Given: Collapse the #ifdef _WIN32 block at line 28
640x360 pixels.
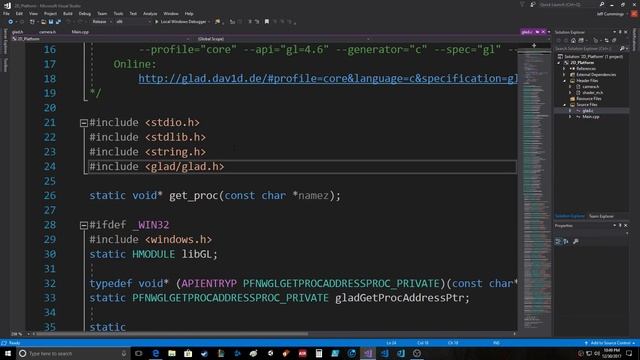Looking at the screenshot, I should tap(84, 225).
